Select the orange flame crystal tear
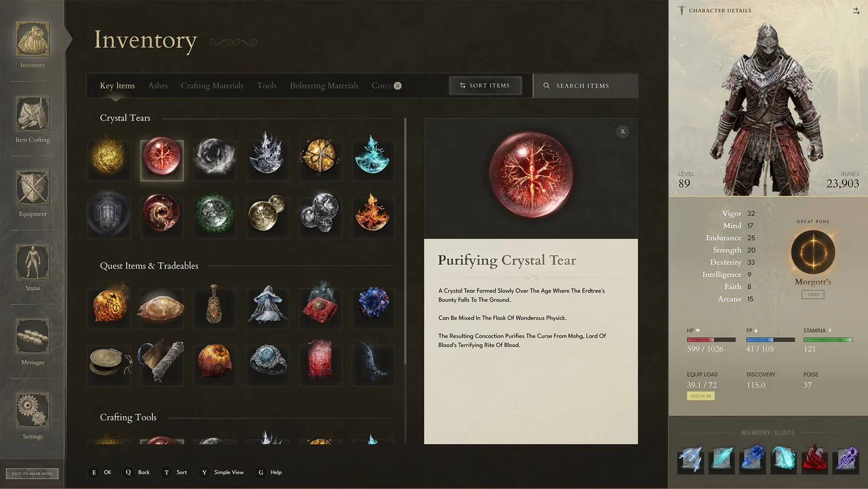The height and width of the screenshot is (489, 868). coord(373,214)
